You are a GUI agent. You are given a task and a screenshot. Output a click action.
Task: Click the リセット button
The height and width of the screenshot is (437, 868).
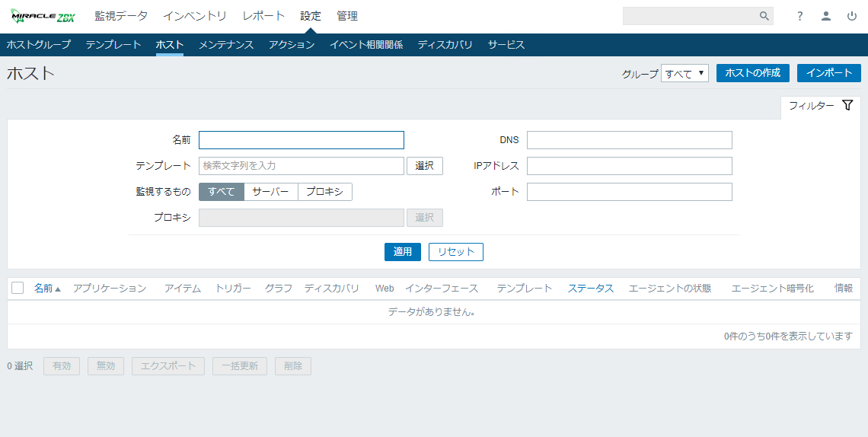455,252
